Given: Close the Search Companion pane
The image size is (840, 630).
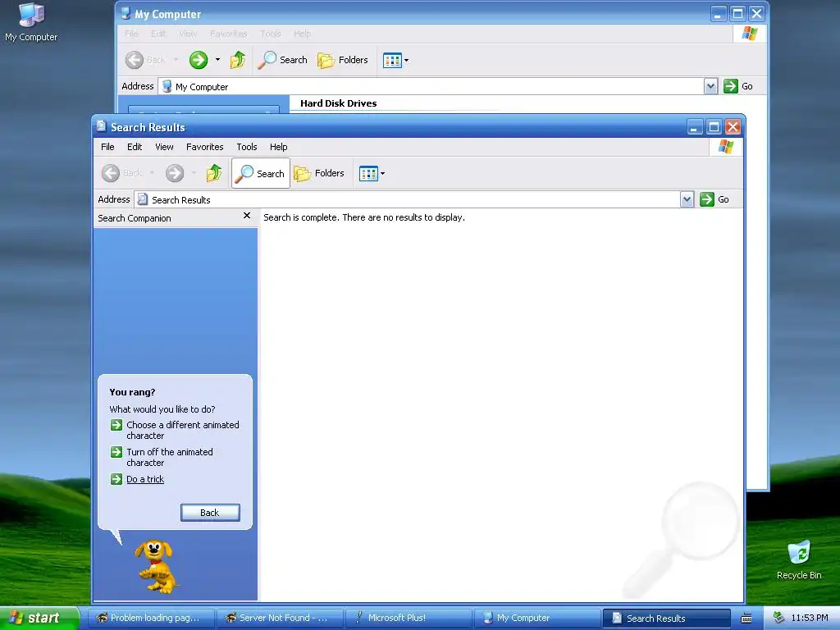Looking at the screenshot, I should pos(246,216).
